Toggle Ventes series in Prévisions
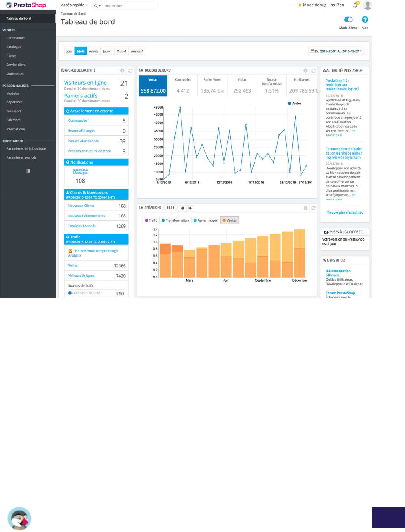The width and height of the screenshot is (405, 532). click(229, 220)
